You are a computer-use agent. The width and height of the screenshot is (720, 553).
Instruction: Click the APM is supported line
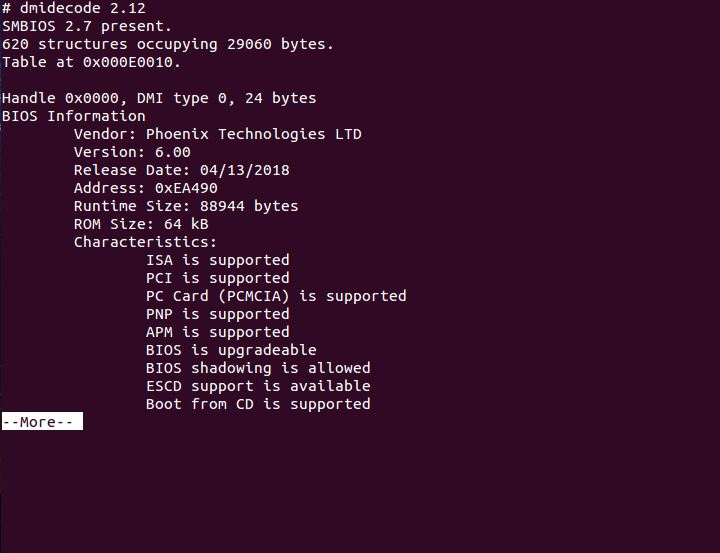(217, 332)
